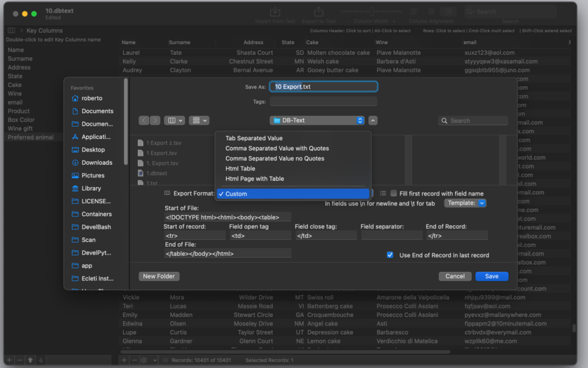Click the Pictures icon in sidebar

tap(75, 176)
